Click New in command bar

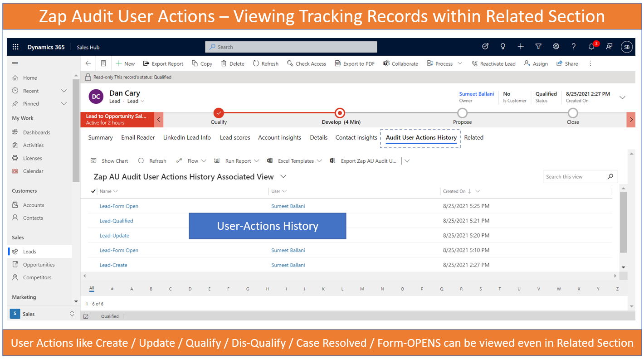point(125,63)
